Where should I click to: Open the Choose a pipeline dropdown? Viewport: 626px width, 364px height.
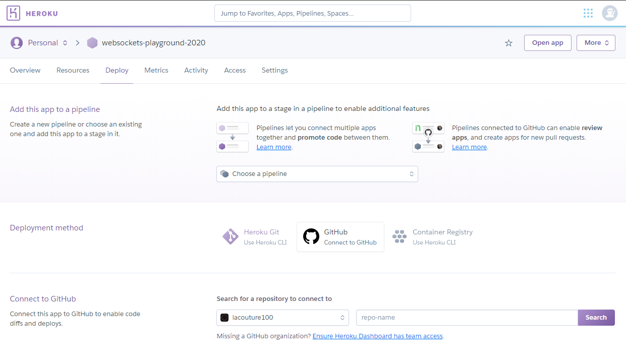click(x=317, y=174)
